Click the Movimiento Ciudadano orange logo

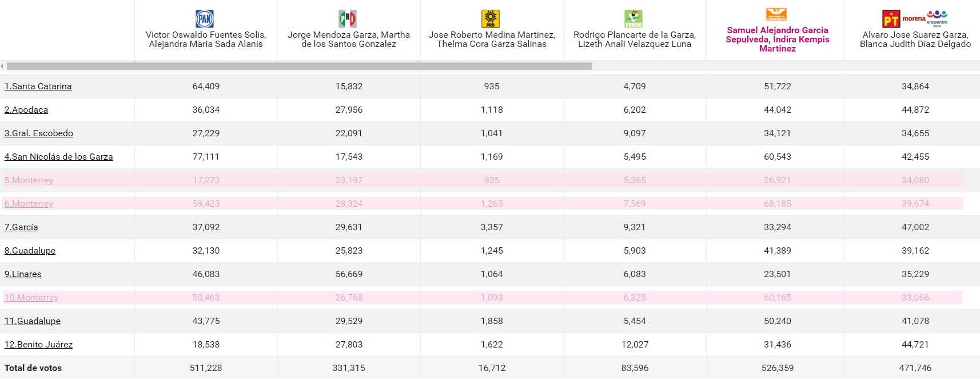(776, 14)
